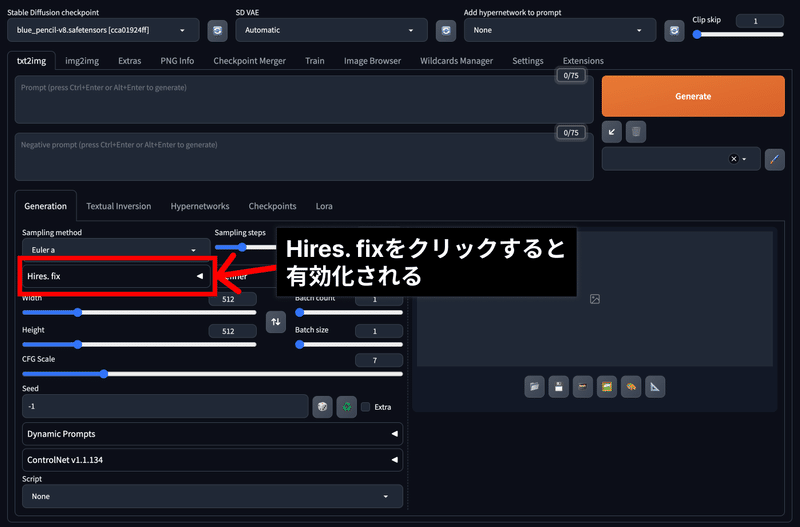Refresh the hypernetwork list

point(674,31)
